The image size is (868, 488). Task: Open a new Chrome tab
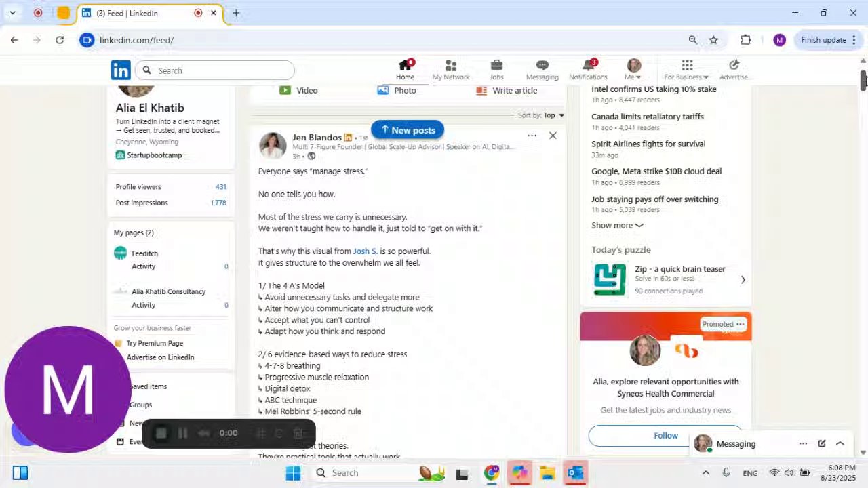[236, 13]
